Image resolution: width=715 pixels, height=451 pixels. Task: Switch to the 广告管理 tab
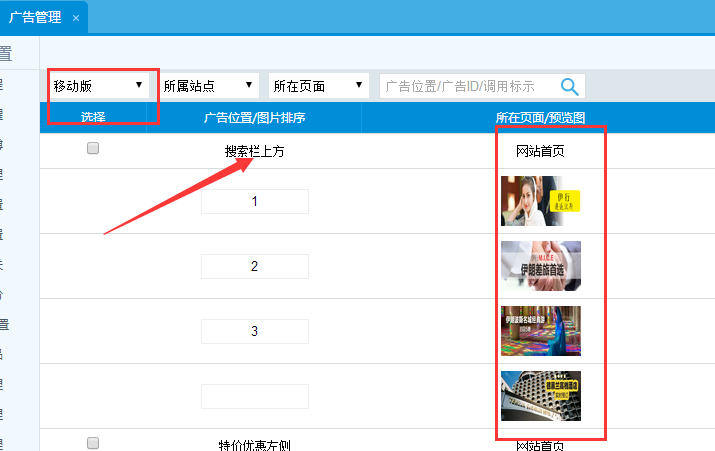(x=35, y=18)
